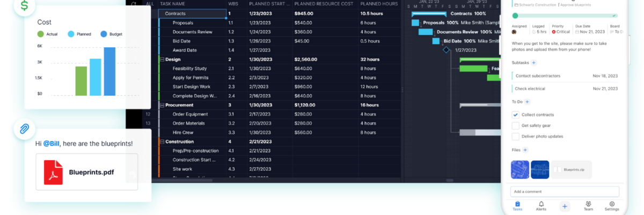
Task: Click the Bid Date Gantt bar
Action: click(436, 41)
